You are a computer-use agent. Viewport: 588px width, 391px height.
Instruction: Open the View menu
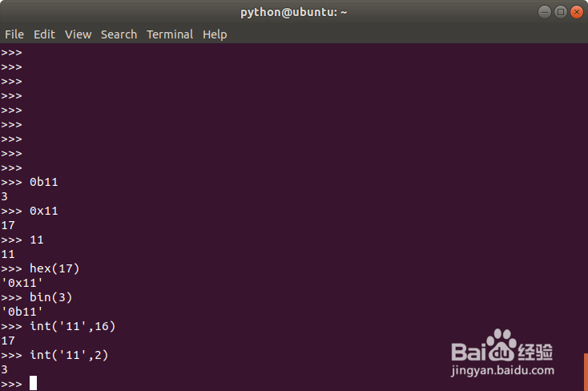point(79,34)
